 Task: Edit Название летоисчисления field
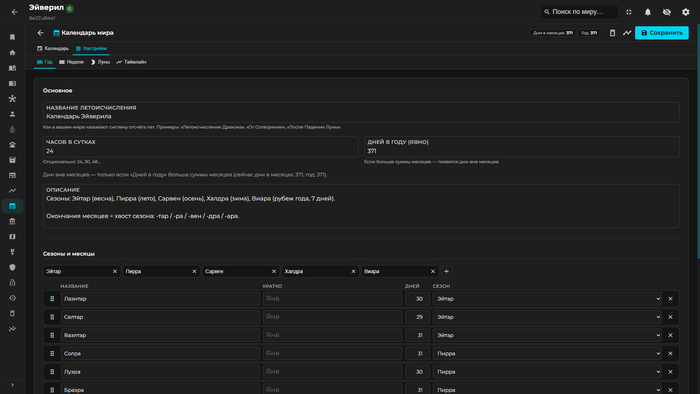tap(361, 112)
